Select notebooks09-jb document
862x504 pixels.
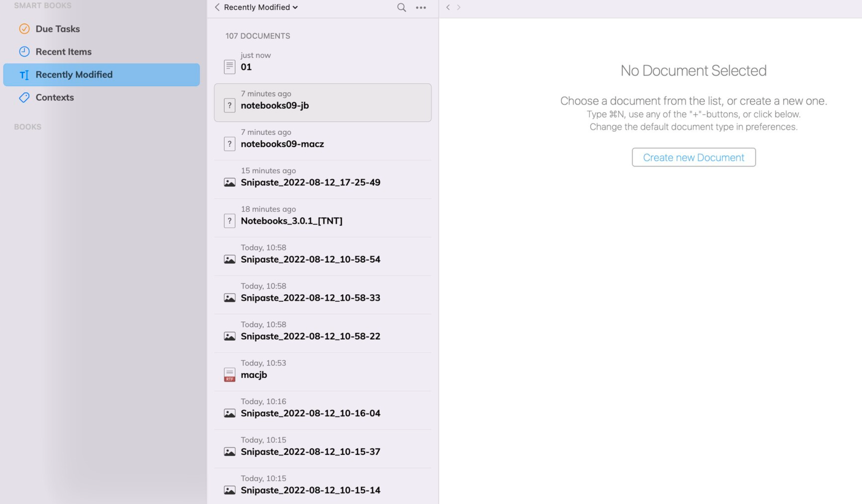[x=323, y=103]
